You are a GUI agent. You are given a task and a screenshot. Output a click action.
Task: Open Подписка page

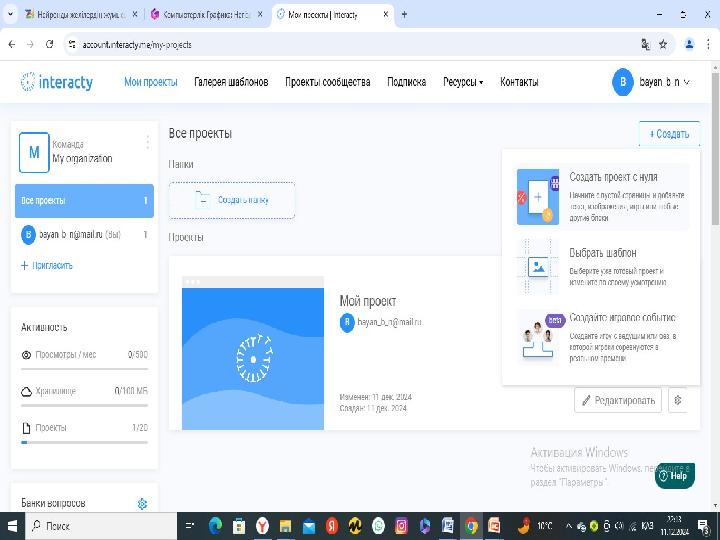[406, 82]
